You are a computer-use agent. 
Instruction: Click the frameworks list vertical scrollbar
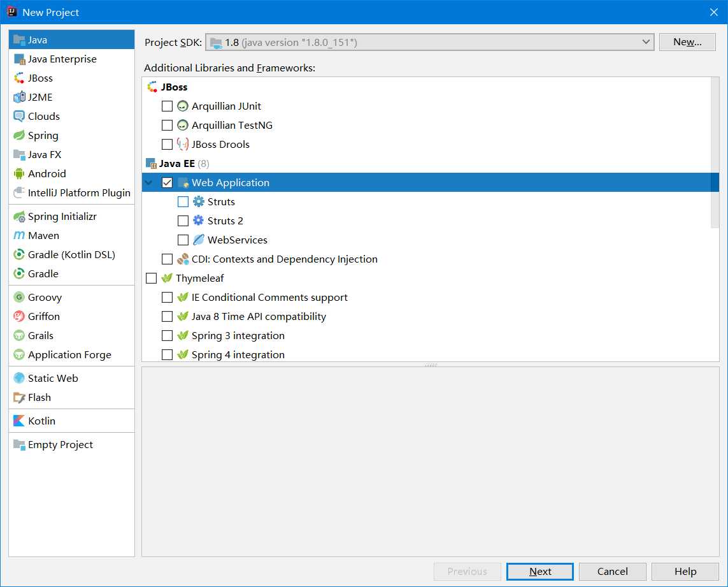click(x=715, y=152)
